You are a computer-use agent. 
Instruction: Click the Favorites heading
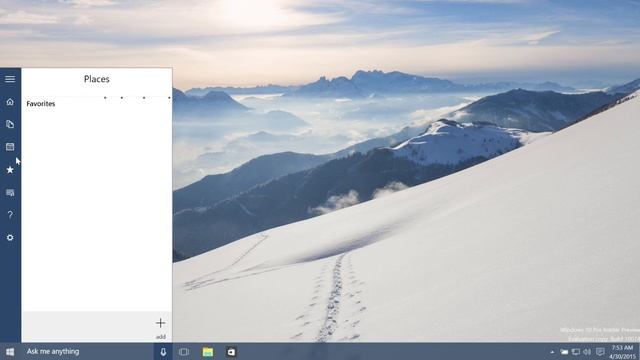tap(41, 104)
